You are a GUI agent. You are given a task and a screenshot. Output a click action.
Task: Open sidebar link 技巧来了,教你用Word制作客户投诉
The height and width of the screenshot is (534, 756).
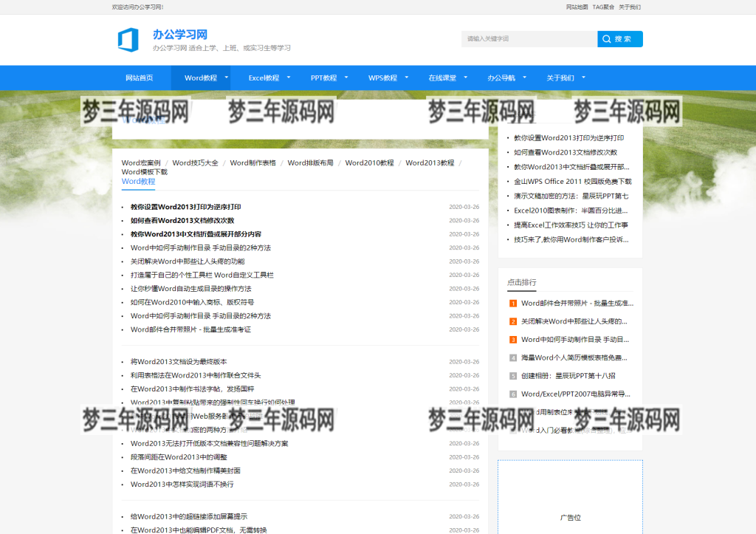(571, 239)
